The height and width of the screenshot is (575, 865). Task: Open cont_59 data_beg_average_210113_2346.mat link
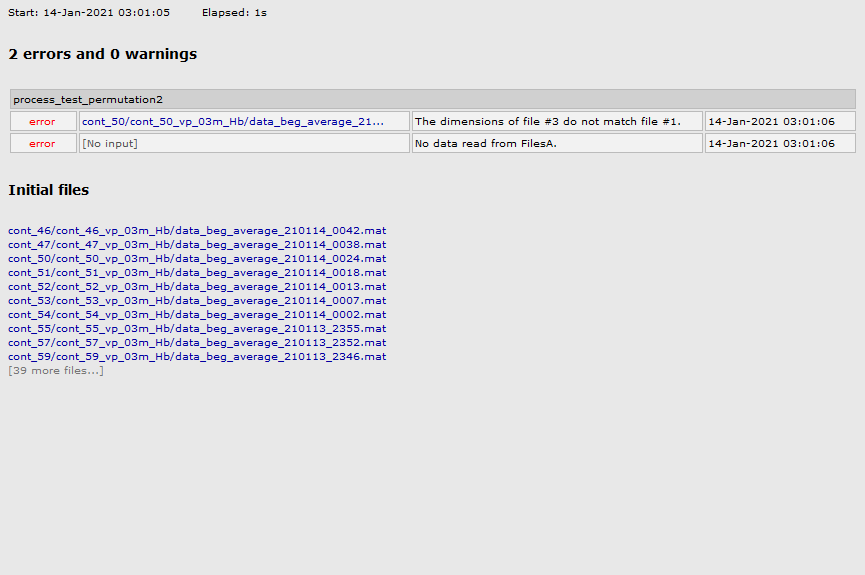click(x=197, y=356)
